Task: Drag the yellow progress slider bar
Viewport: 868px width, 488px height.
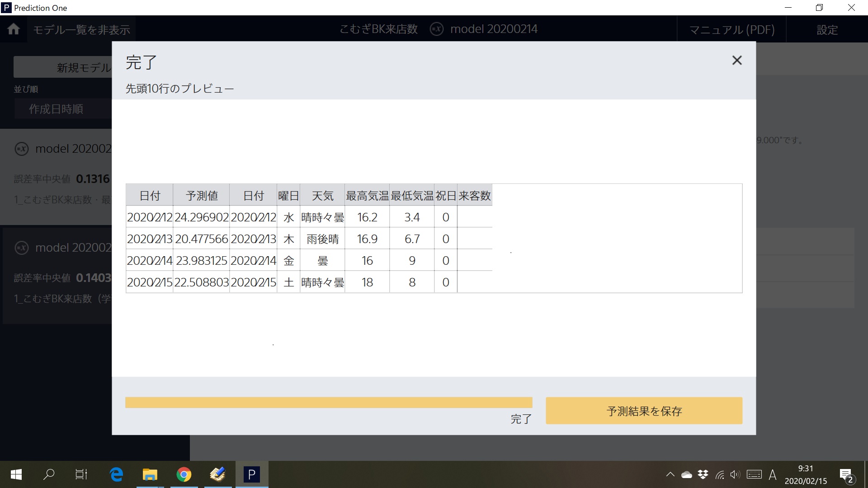Action: (x=329, y=402)
